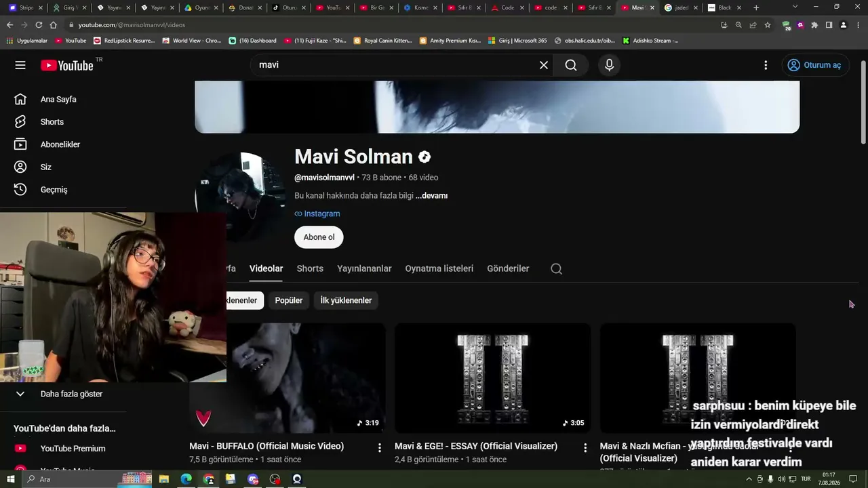Start voice search with the microphone
Screen dimensions: 868x488
pos(609,65)
